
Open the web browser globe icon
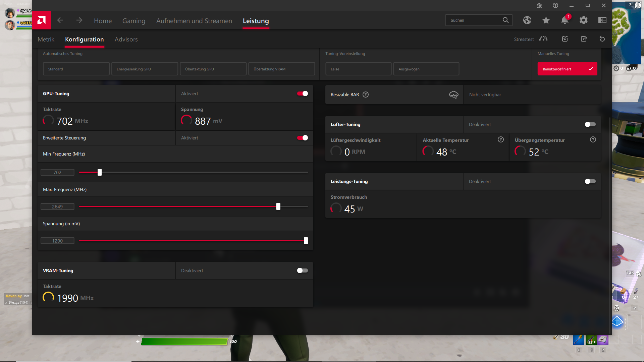(x=527, y=20)
